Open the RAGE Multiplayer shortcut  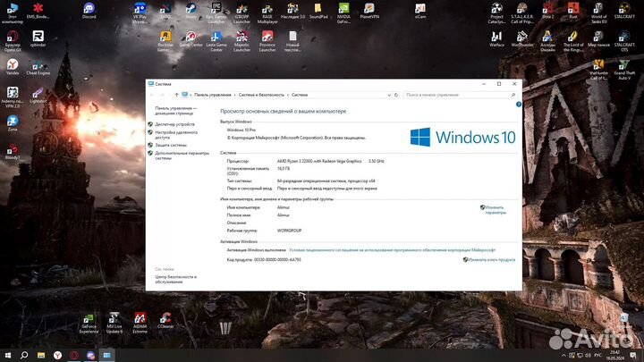pos(267,13)
